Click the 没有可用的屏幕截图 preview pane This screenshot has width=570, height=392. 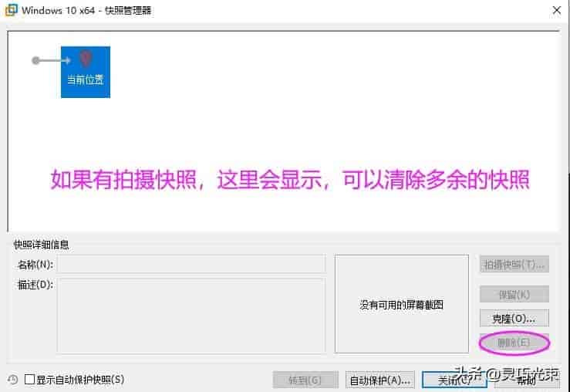click(x=402, y=304)
